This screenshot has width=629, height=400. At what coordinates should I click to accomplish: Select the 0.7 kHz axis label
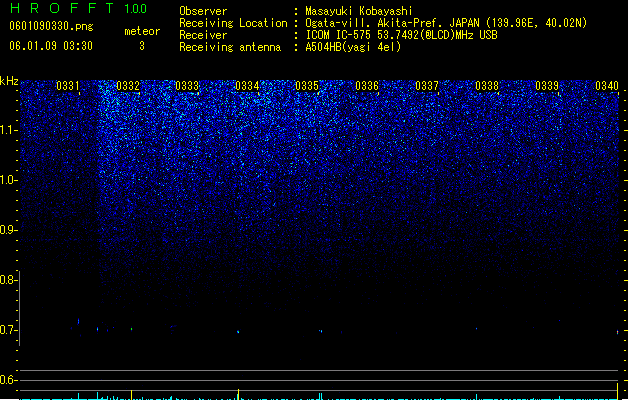pos(8,330)
